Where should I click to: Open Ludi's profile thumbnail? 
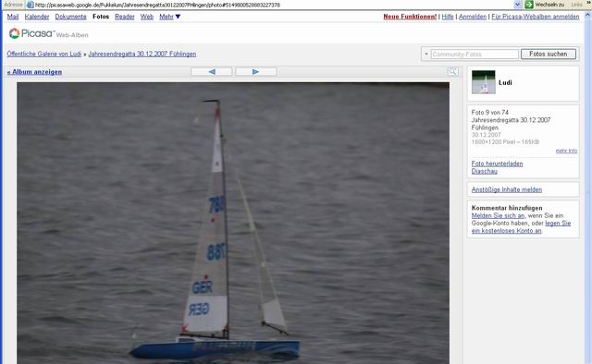point(483,82)
